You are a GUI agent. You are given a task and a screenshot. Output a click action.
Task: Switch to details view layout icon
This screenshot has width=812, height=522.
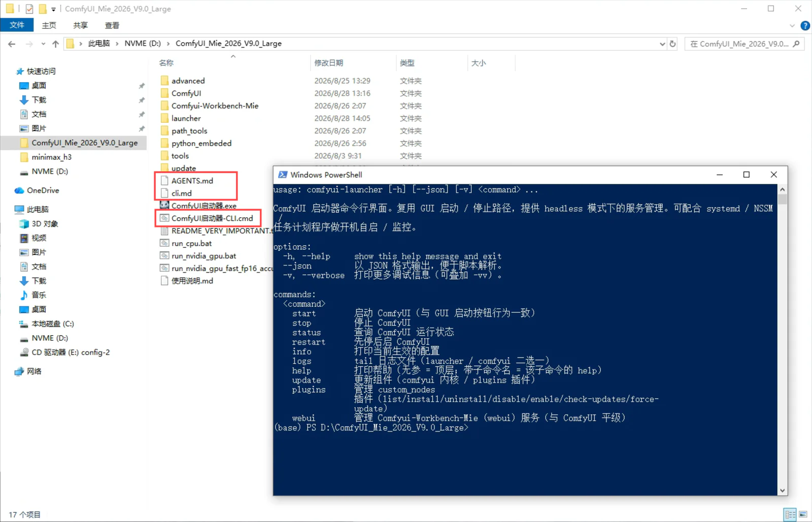[790, 514]
